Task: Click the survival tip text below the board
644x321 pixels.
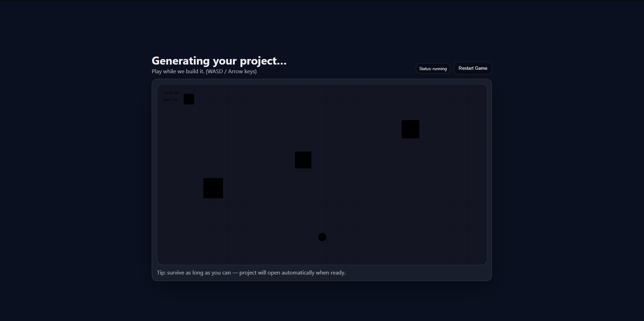Action: click(x=251, y=272)
